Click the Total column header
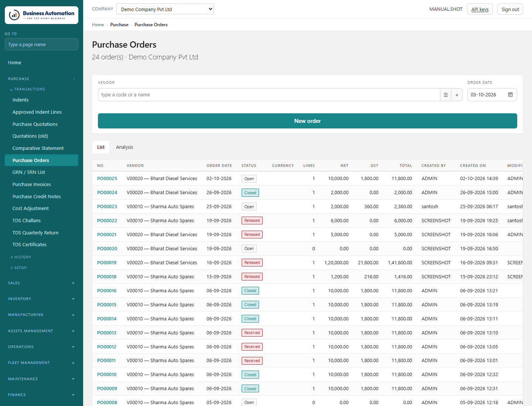The width and height of the screenshot is (532, 406). 406,166
